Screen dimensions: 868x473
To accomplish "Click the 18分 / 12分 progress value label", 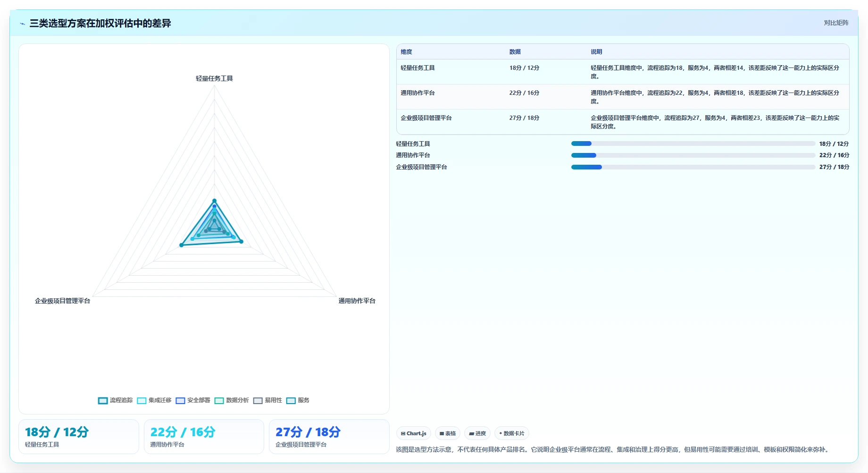I will [x=834, y=144].
